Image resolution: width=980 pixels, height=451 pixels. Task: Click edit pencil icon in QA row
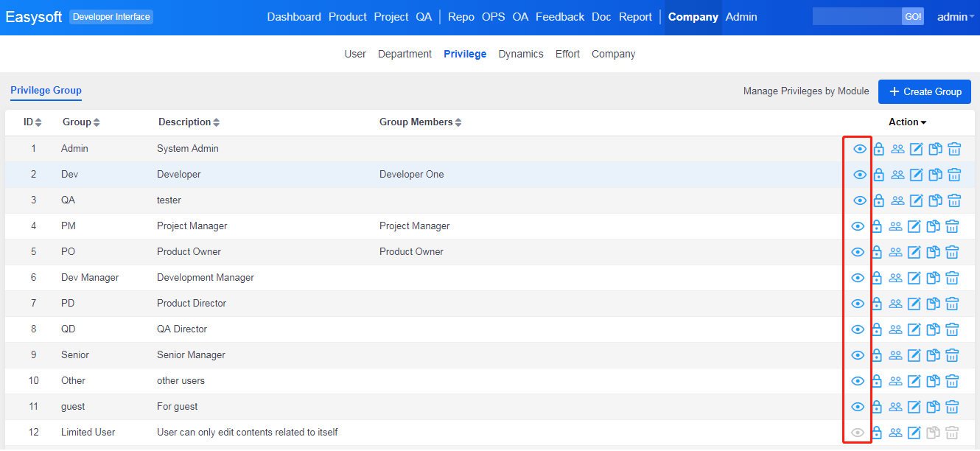[x=916, y=200]
